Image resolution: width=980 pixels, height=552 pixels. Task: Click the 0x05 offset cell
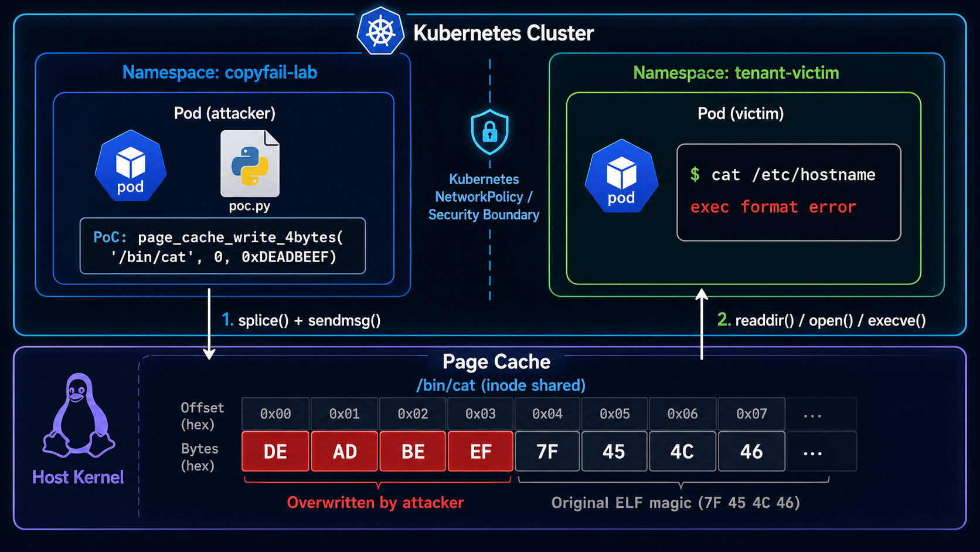tap(615, 414)
